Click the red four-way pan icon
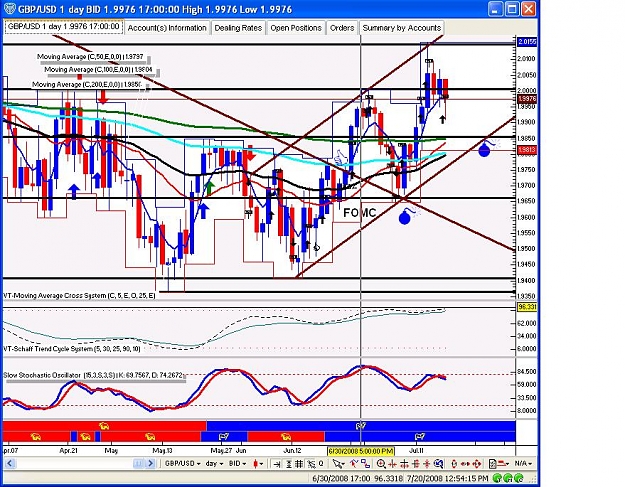625x487 pixels. click(476, 464)
